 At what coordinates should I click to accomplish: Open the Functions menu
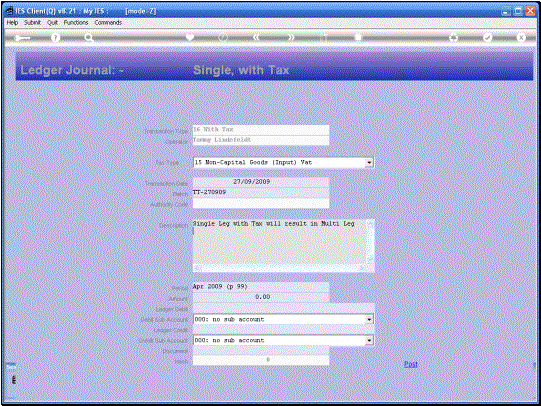point(76,22)
